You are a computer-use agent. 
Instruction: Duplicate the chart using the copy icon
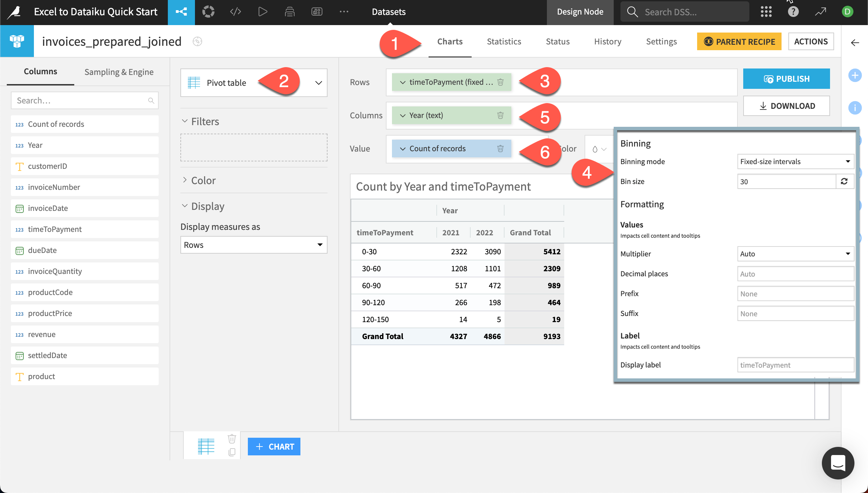coord(232,452)
